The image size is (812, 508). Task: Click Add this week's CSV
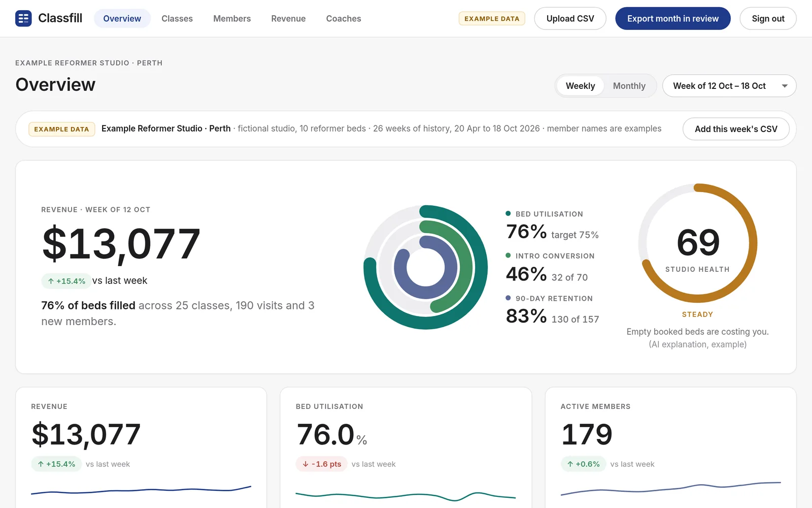[x=736, y=129]
